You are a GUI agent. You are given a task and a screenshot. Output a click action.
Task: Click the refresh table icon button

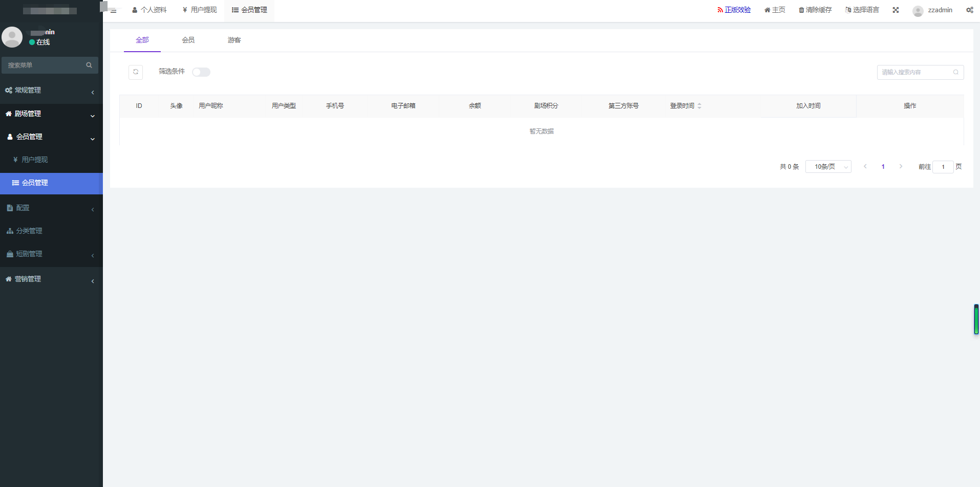pyautogui.click(x=136, y=72)
